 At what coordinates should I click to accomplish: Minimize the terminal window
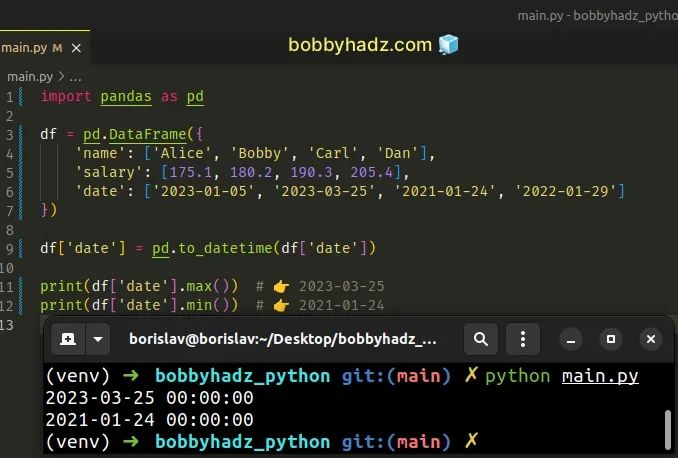coord(571,339)
